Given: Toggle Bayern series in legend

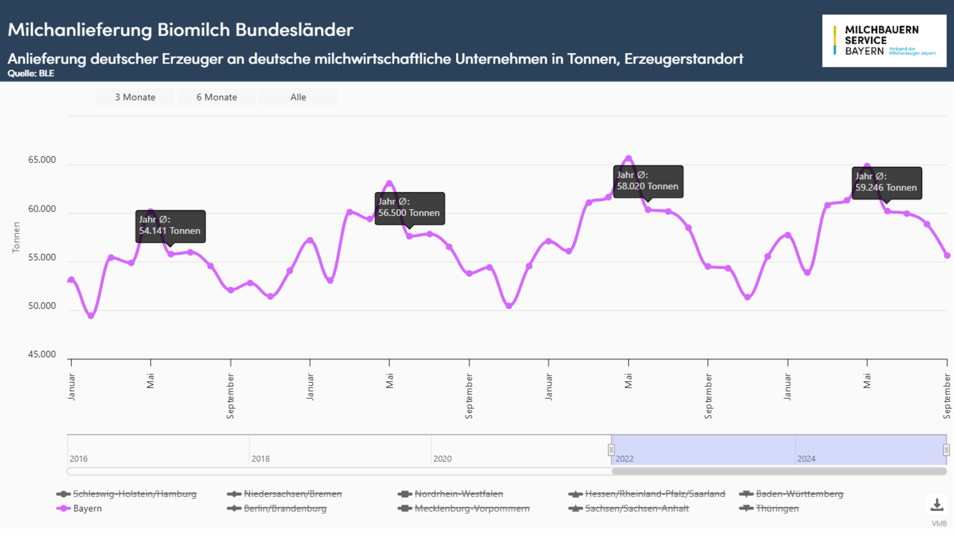Looking at the screenshot, I should [86, 509].
